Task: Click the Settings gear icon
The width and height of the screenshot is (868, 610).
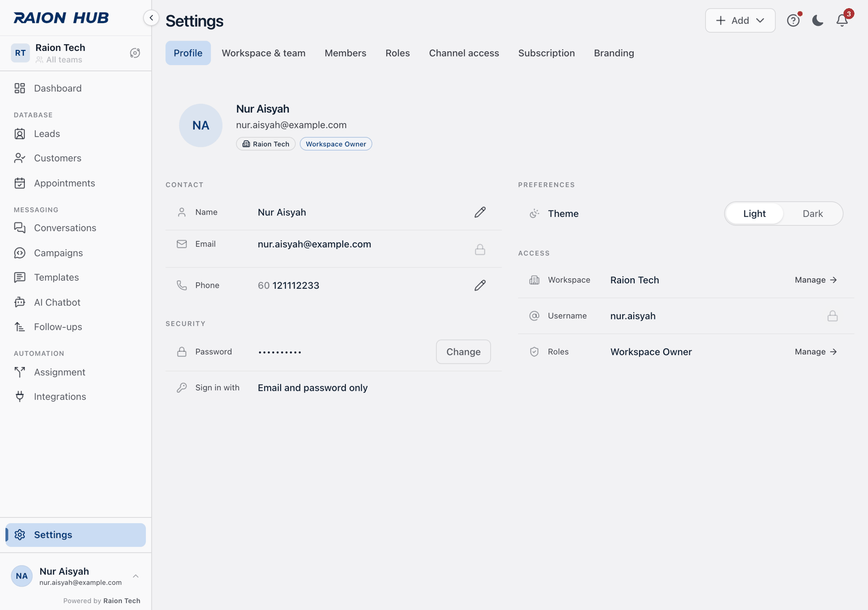Action: pos(20,535)
